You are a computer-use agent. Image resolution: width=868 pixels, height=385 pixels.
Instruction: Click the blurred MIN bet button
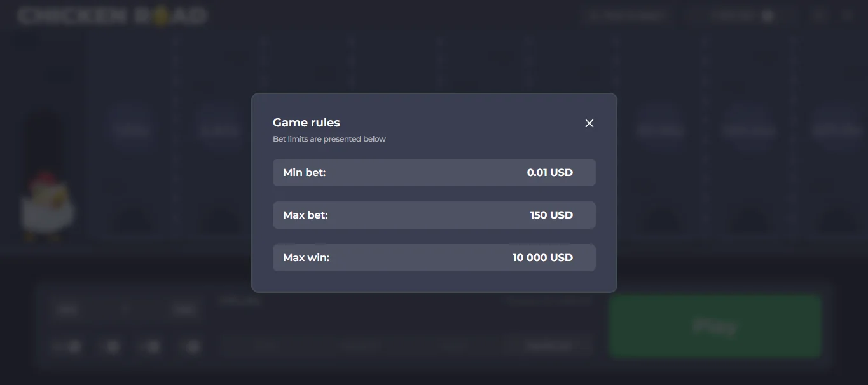[x=66, y=309]
